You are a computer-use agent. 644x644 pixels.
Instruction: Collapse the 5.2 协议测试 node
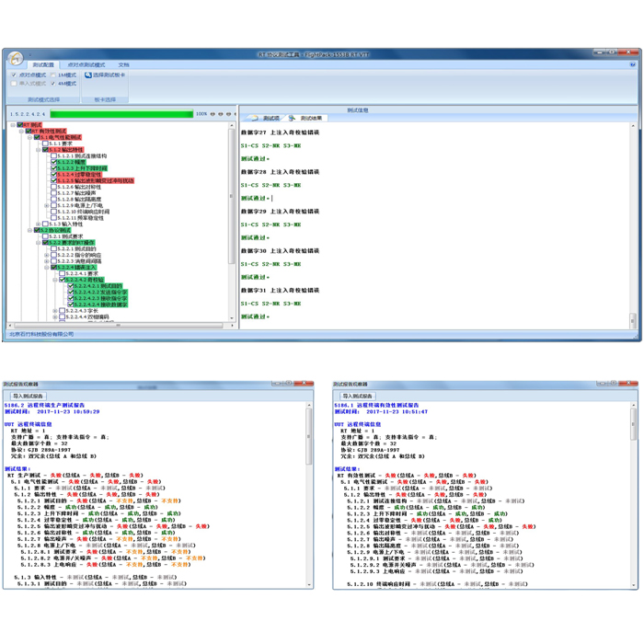click(x=30, y=230)
